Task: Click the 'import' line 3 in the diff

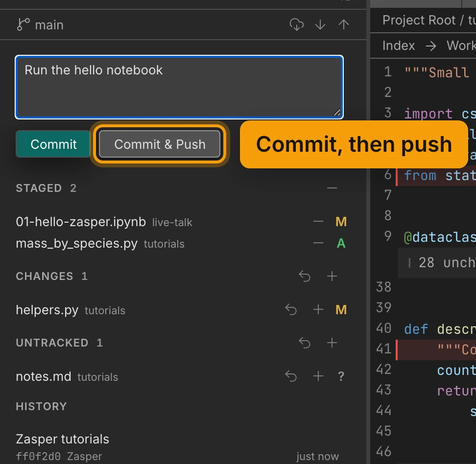Action: click(440, 114)
